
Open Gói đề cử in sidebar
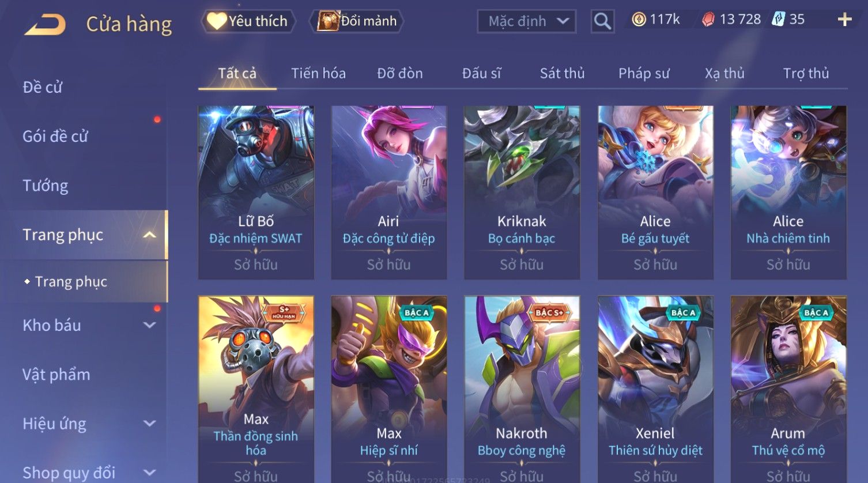point(55,137)
